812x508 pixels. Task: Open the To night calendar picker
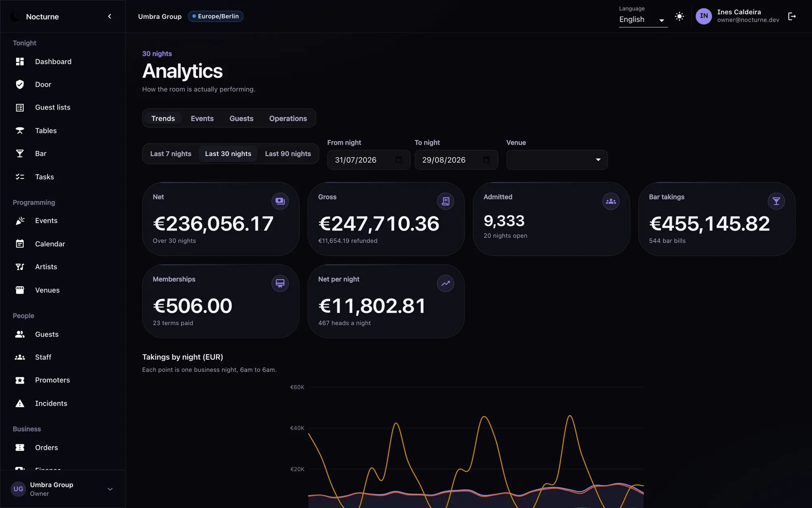click(486, 160)
